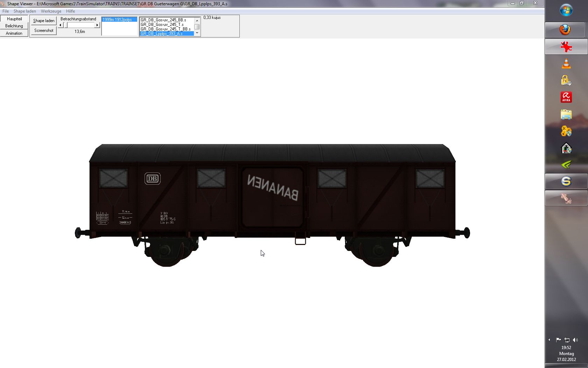Viewport: 588px width, 368px height.
Task: Open the Werkzeuge menu
Action: click(x=51, y=11)
